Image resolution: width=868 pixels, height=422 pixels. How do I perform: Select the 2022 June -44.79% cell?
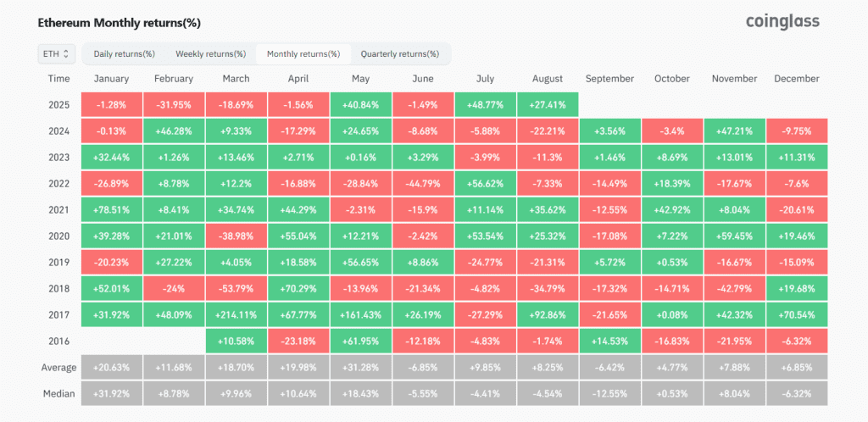click(423, 183)
